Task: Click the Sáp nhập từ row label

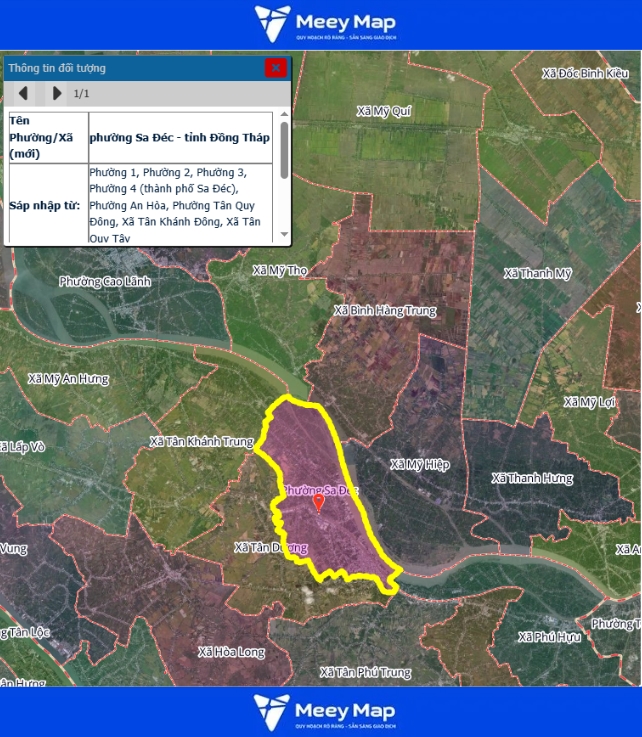Action: point(45,205)
